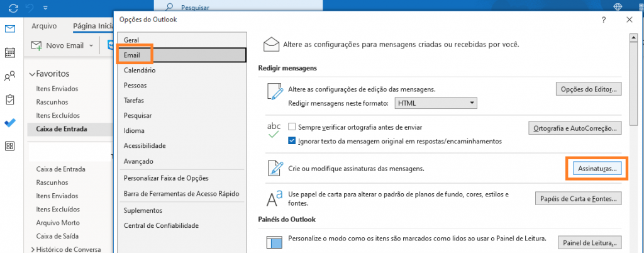This screenshot has height=253, width=644.
Task: Open Calendar view icon in sidebar
Action: click(10, 52)
